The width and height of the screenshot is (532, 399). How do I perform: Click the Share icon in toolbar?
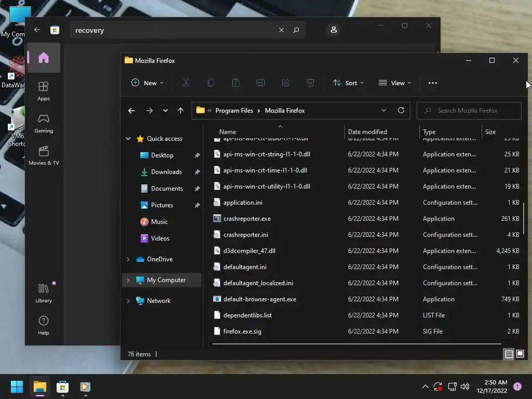coord(286,83)
